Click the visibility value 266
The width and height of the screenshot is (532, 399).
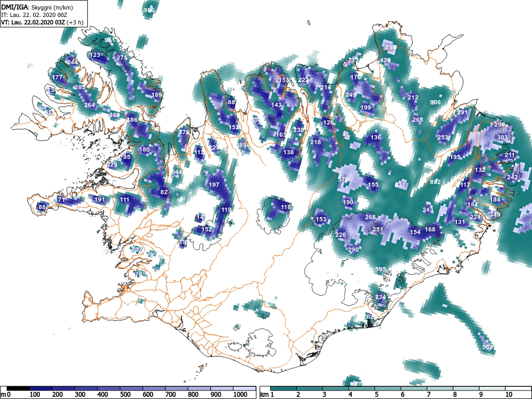[370, 217]
